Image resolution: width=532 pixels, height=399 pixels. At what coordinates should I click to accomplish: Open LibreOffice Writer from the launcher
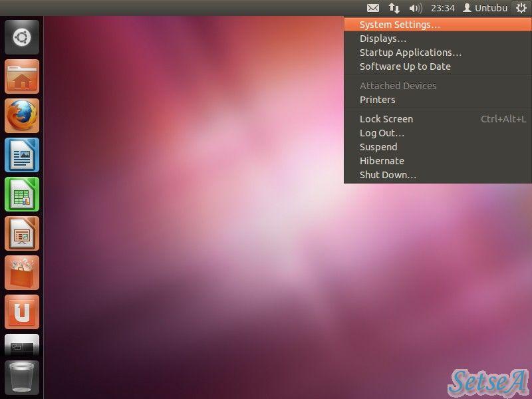22,155
